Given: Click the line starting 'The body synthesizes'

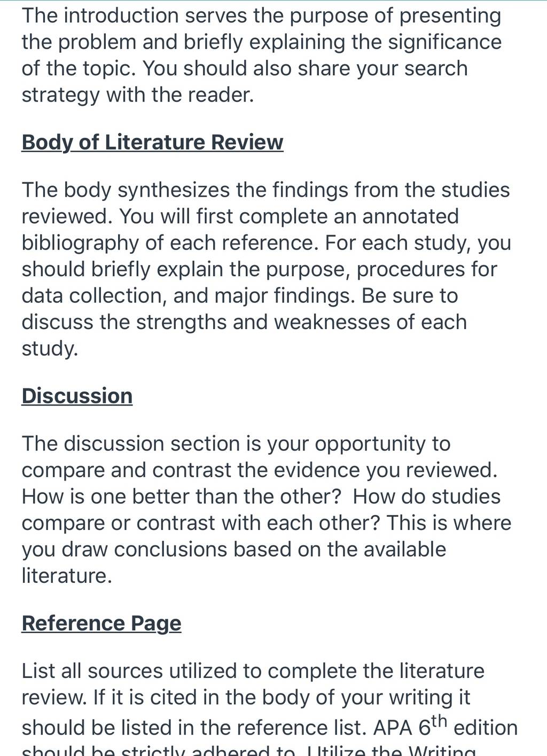Looking at the screenshot, I should (265, 190).
